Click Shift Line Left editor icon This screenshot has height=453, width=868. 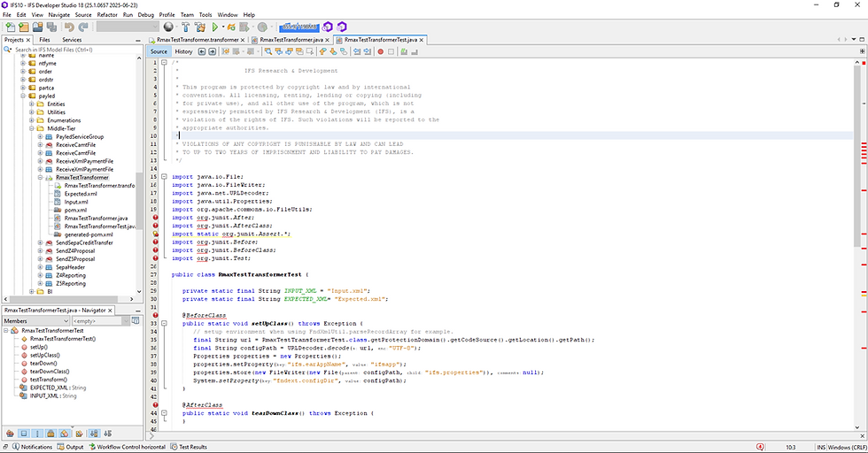(357, 51)
